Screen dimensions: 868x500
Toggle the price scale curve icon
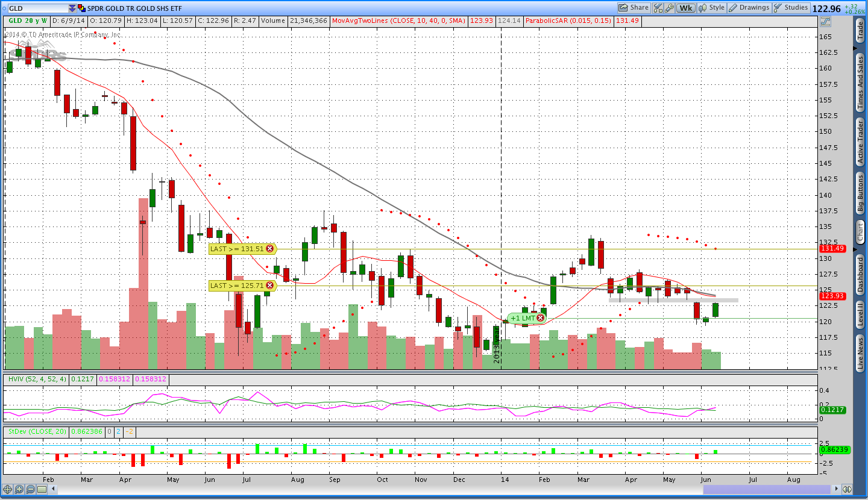coord(825,21)
